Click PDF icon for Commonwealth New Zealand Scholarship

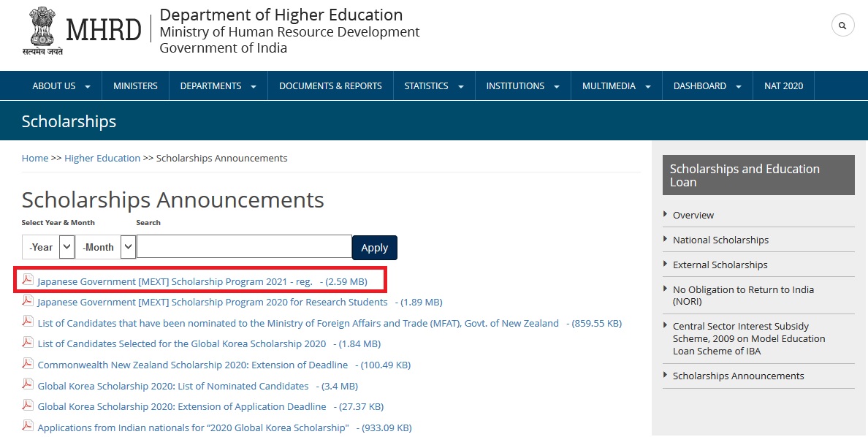point(28,364)
